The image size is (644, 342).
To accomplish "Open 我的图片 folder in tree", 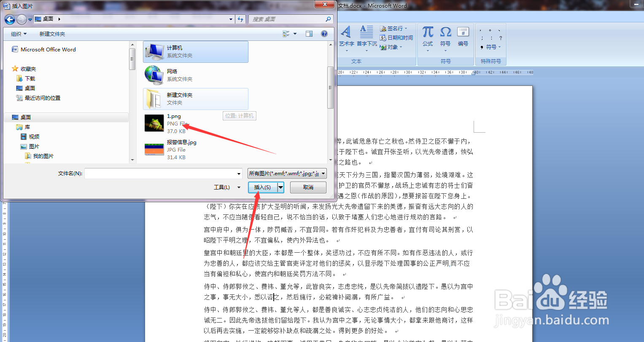I will [x=39, y=156].
